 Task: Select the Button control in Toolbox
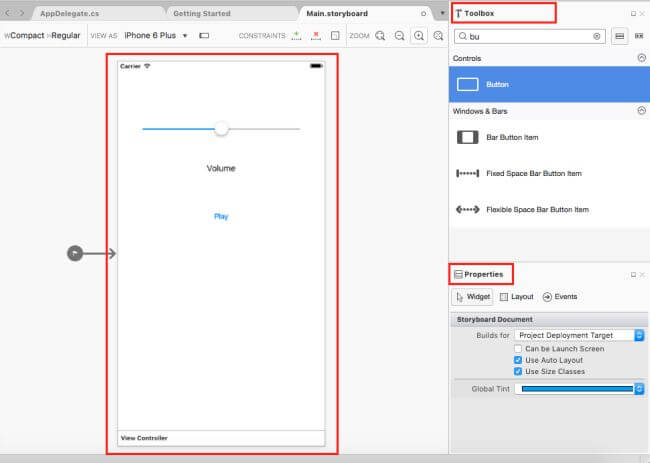tap(549, 85)
